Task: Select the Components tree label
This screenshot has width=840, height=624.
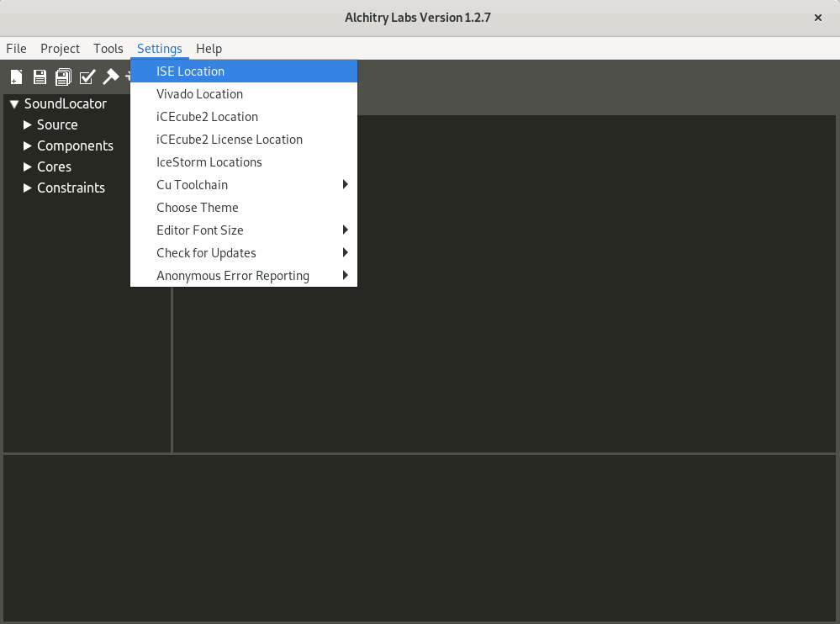Action: tap(75, 145)
